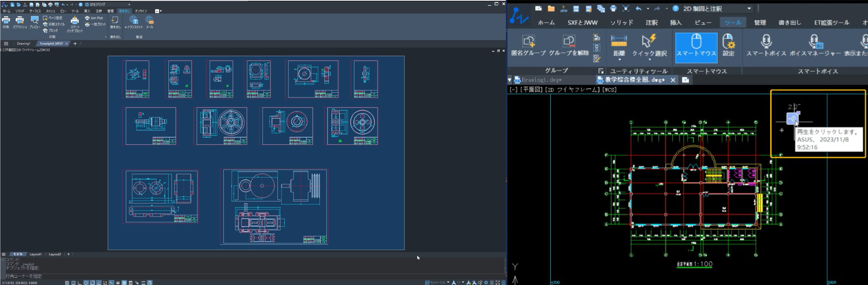The width and height of the screenshot is (868, 285).
Task: Open スマートマウス 設定 settings in right window
Action: (x=728, y=45)
